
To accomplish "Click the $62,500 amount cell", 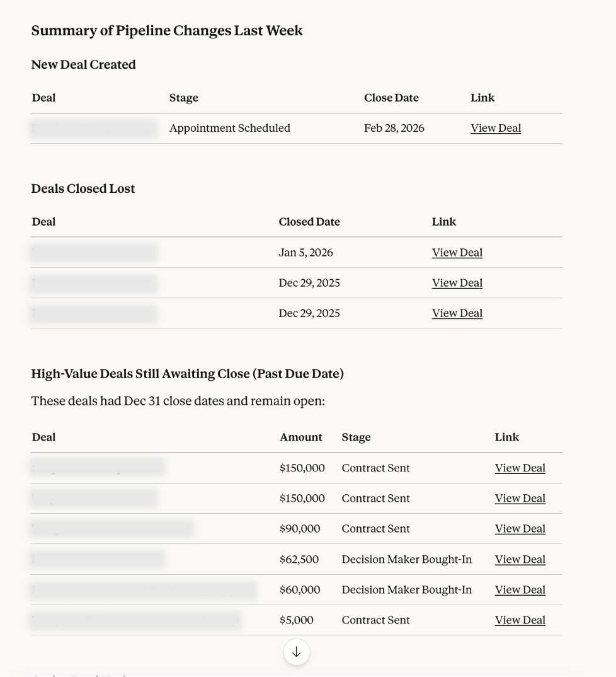I will click(x=299, y=560).
